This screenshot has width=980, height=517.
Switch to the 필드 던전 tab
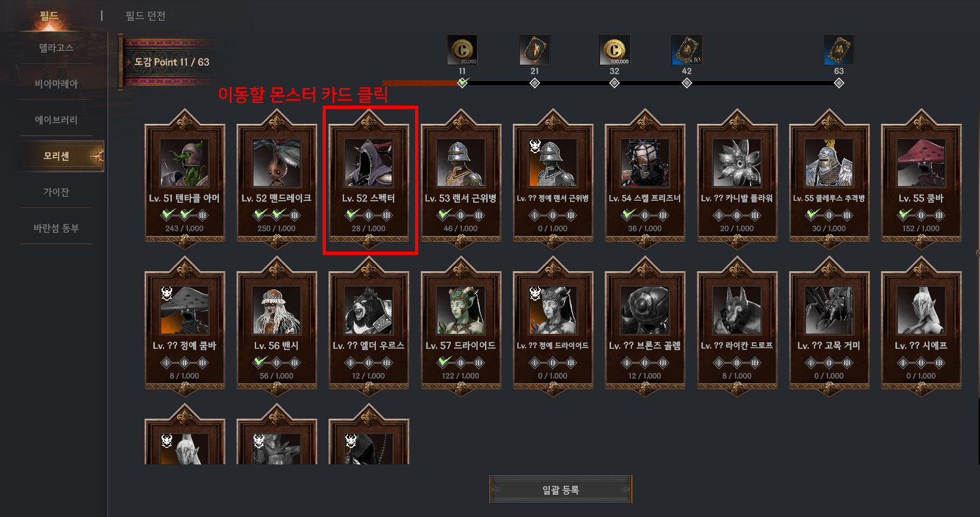tap(145, 16)
